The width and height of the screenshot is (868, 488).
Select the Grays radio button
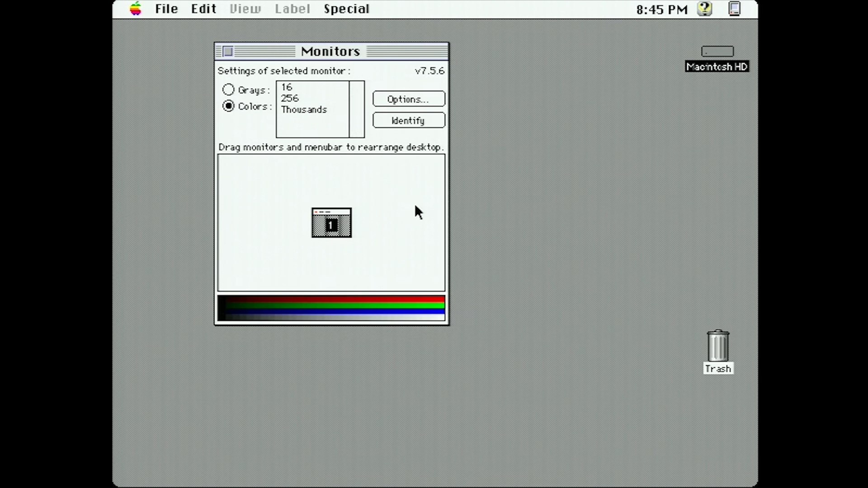point(228,89)
